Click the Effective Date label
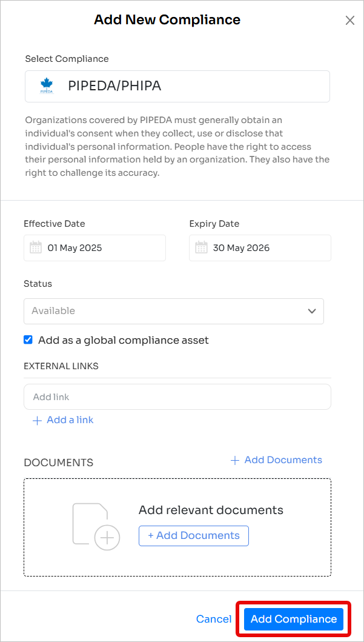 pyautogui.click(x=55, y=224)
